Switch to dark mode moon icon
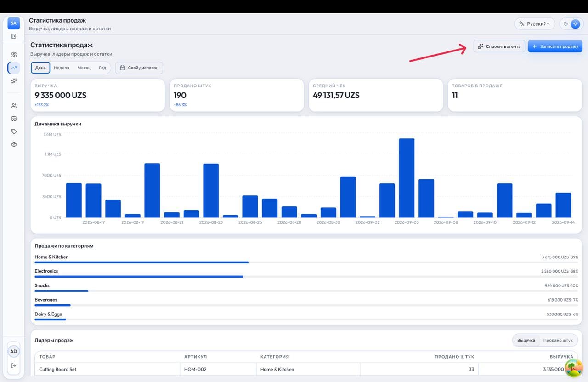Screen dimensions: 588x382 pyautogui.click(x=566, y=24)
